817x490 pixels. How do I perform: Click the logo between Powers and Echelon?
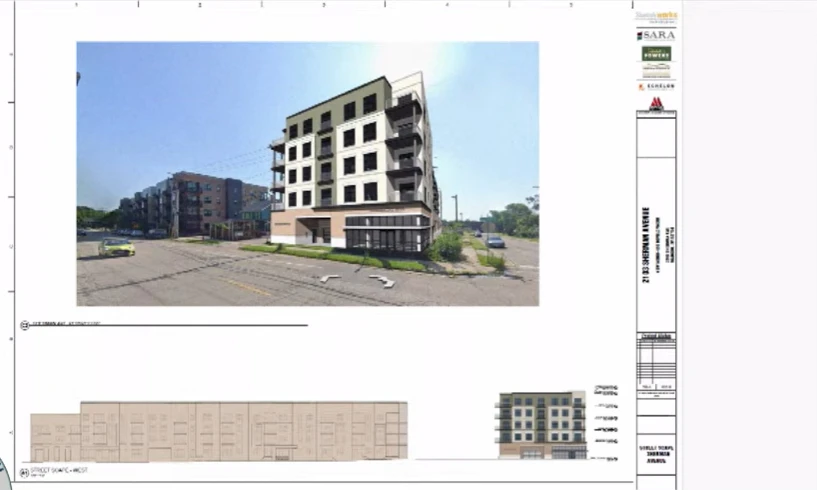656,71
